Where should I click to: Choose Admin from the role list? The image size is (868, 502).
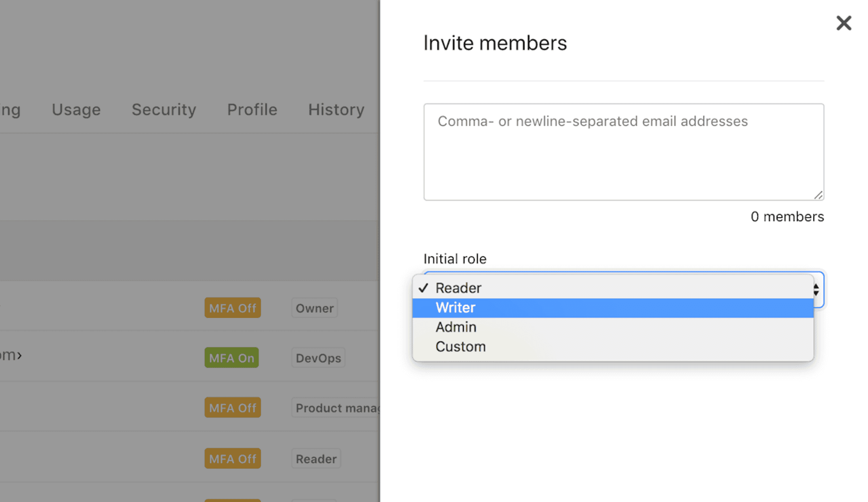456,327
